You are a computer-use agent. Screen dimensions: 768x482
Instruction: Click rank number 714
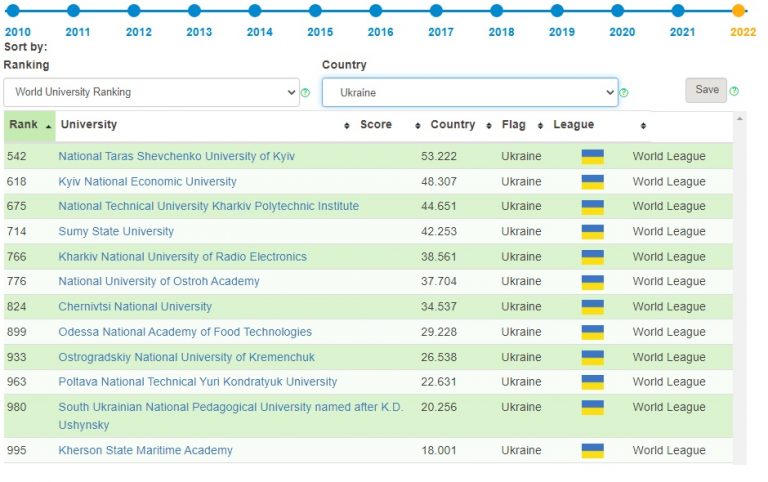[x=16, y=232]
